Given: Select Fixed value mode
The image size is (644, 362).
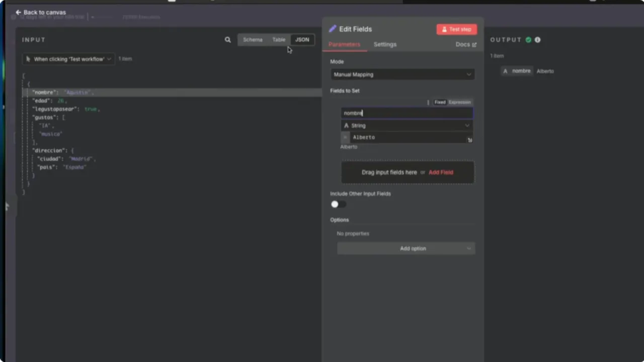Looking at the screenshot, I should point(440,102).
